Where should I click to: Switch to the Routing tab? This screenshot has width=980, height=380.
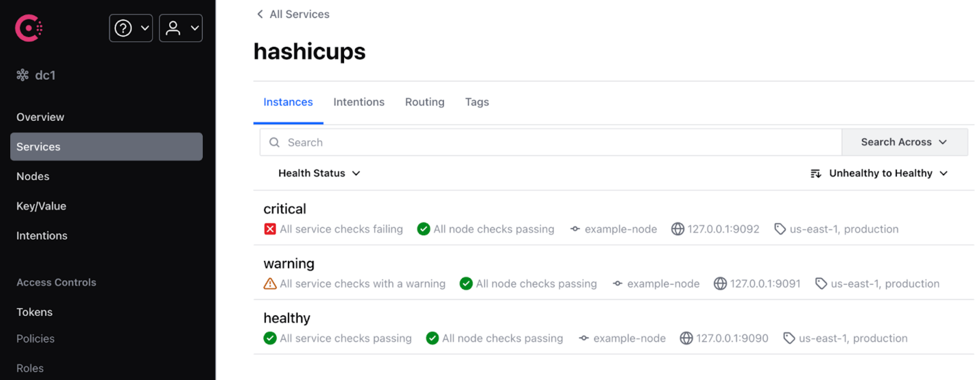point(425,102)
